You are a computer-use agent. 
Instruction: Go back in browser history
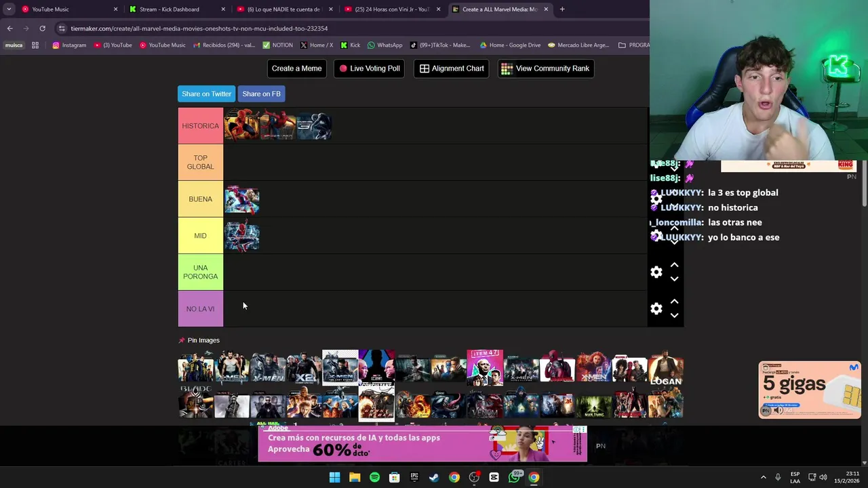point(9,28)
